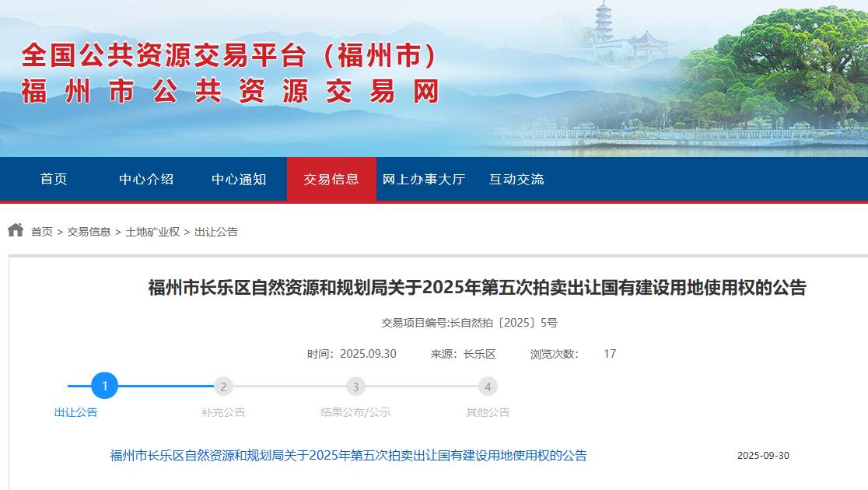Image resolution: width=868 pixels, height=490 pixels.
Task: Open the 首页 navigation menu item
Action: click(54, 179)
